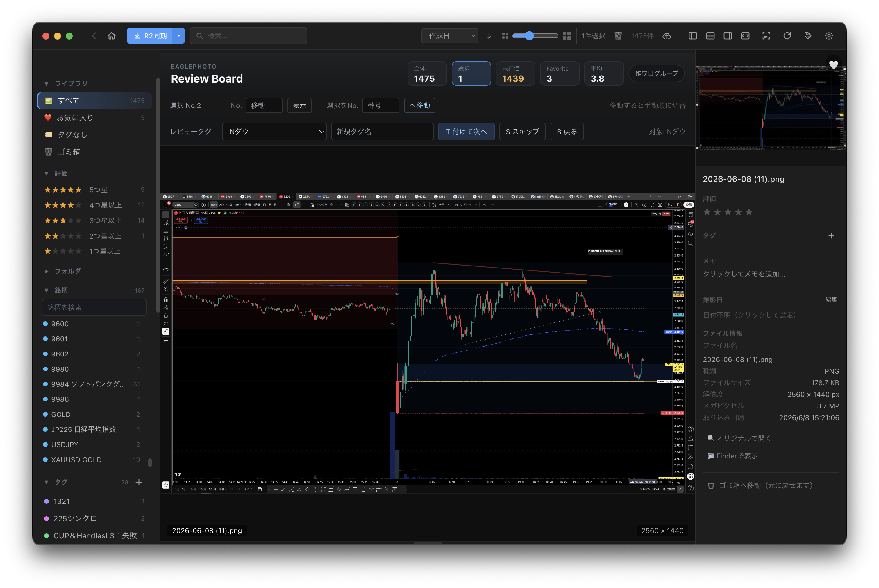Screen dimensions: 879x588
Task: Collapse the ライブラリ section
Action: 46,83
